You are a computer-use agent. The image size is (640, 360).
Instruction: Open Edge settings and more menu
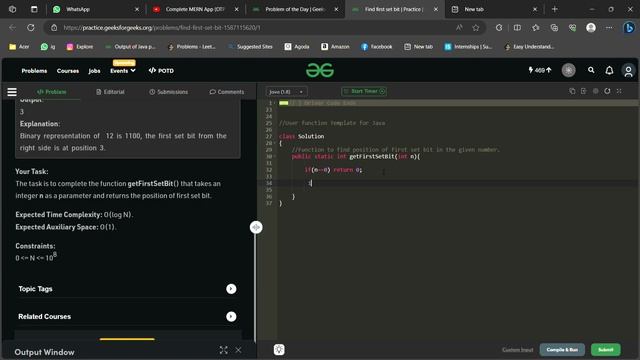tap(609, 27)
